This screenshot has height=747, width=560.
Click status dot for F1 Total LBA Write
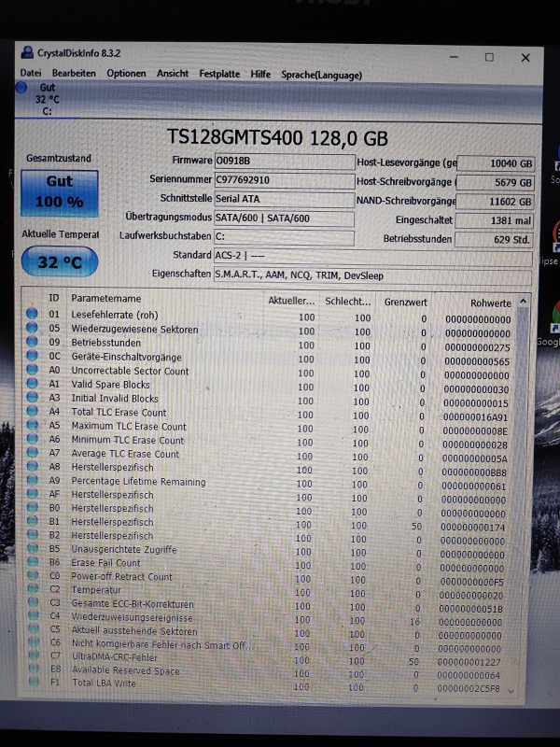click(x=34, y=682)
